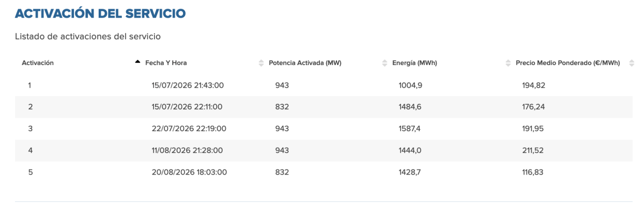Select row dated 11/08/2026 21:28:00

tap(324, 150)
